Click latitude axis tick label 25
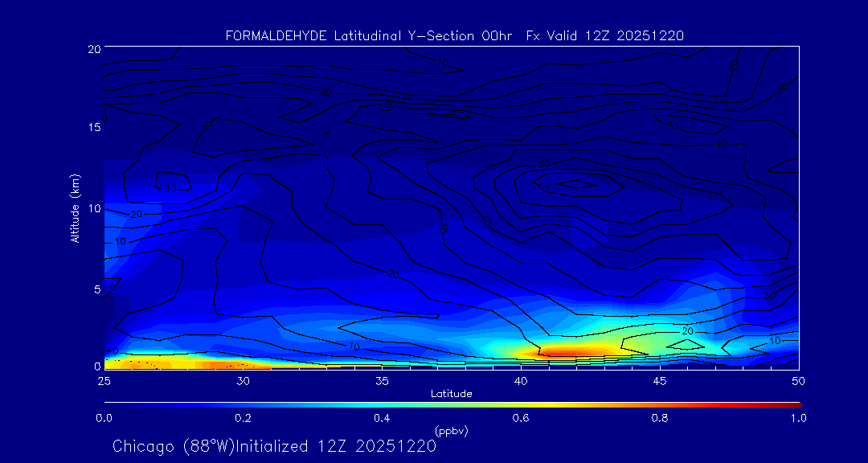 [104, 380]
